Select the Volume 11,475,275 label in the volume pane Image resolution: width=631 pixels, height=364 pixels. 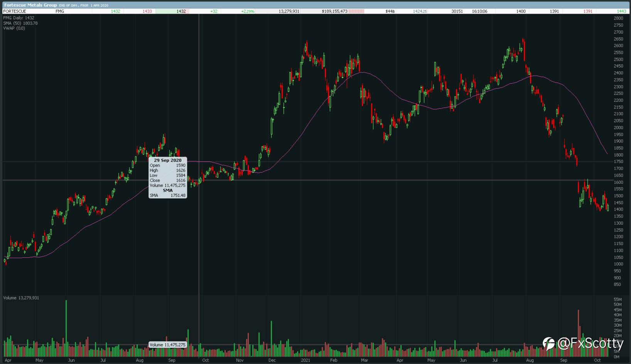(x=167, y=345)
